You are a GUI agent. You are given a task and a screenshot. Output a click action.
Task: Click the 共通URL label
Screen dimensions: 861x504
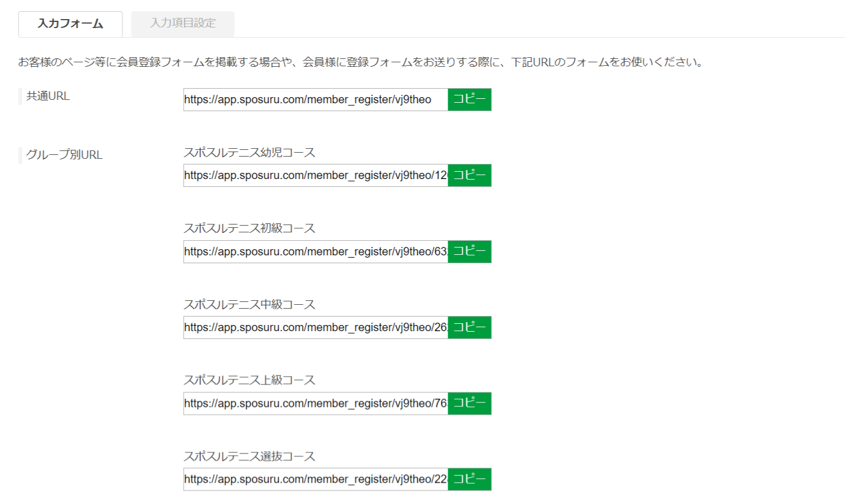click(x=48, y=96)
